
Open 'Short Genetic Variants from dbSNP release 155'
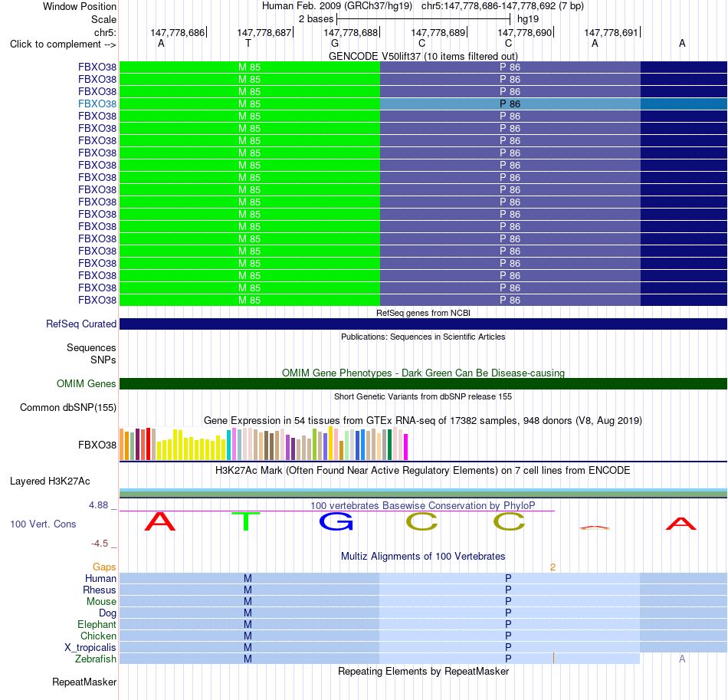(423, 396)
